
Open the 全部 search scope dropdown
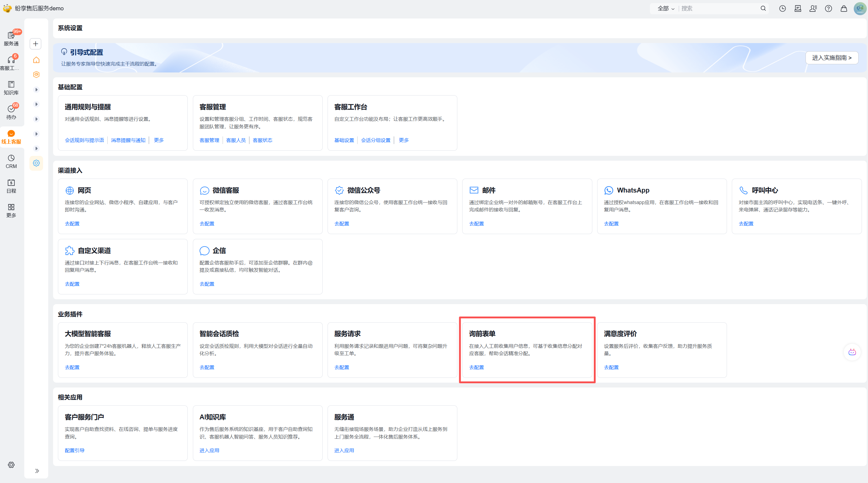coord(665,8)
